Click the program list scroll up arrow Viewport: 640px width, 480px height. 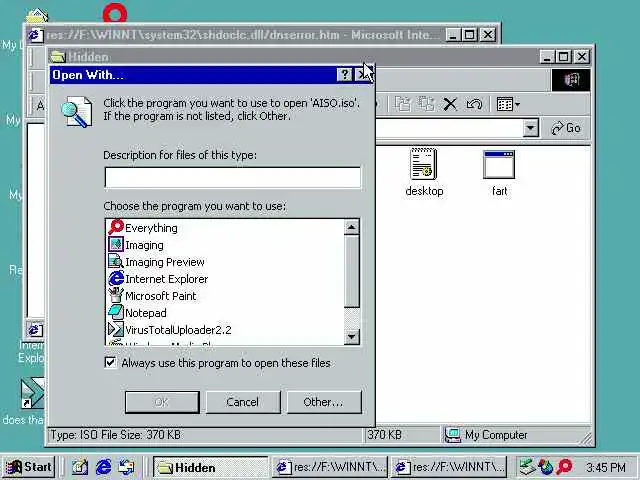click(351, 227)
